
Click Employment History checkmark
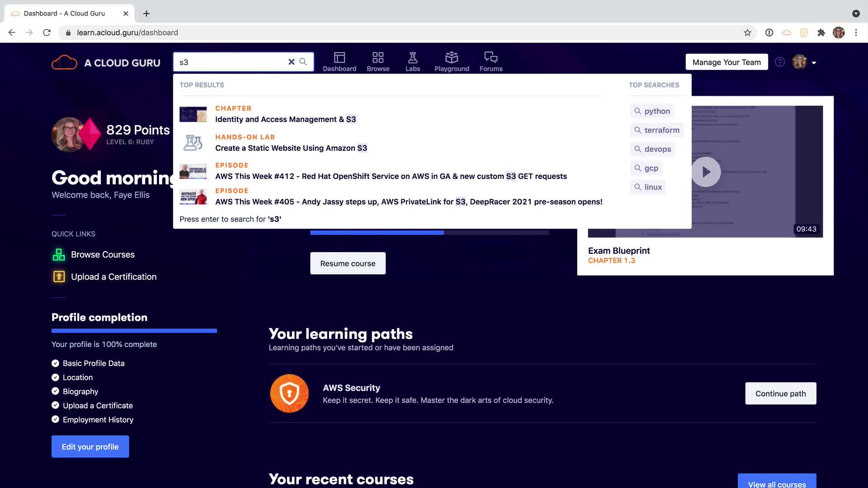pyautogui.click(x=55, y=419)
